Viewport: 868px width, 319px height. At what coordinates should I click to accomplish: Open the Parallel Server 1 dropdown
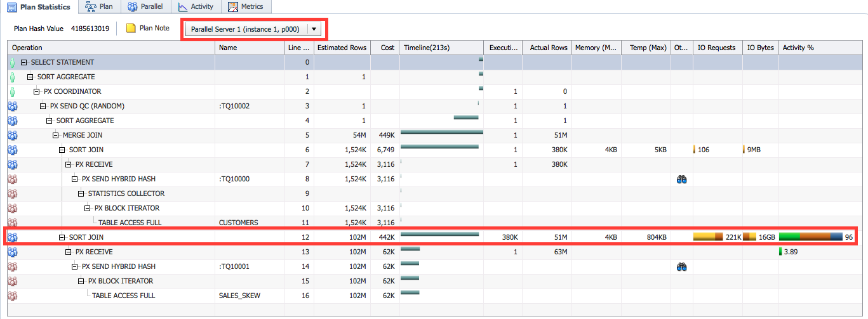click(314, 29)
